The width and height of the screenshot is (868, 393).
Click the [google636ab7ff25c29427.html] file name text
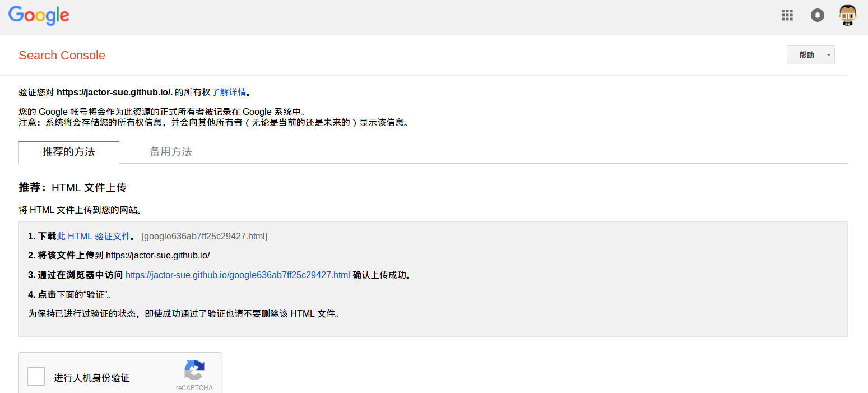coord(205,236)
